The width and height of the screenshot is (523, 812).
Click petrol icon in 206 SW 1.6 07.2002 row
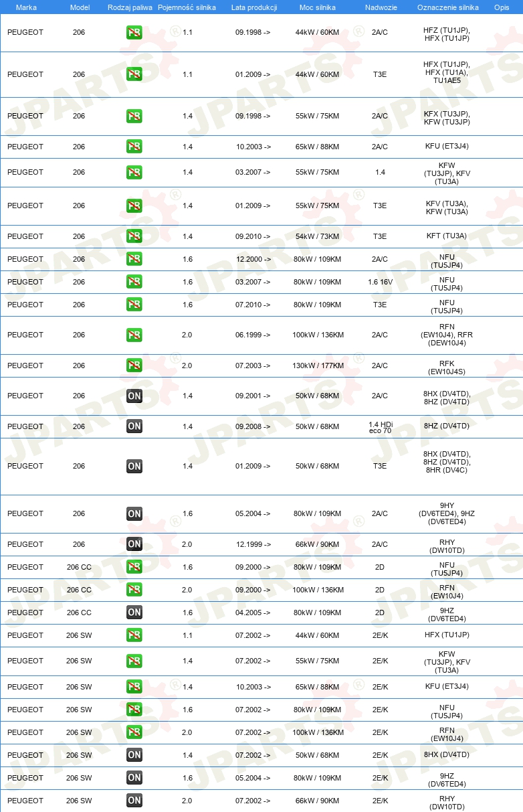coord(134,710)
